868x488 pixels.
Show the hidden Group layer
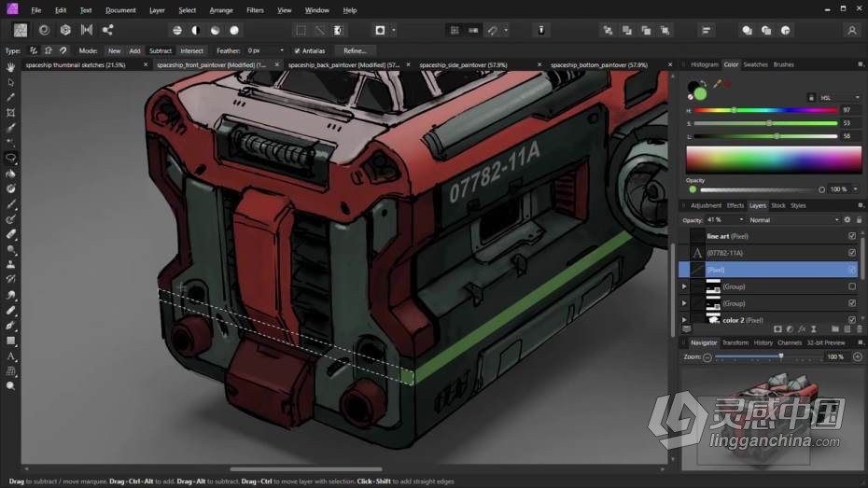(x=852, y=286)
